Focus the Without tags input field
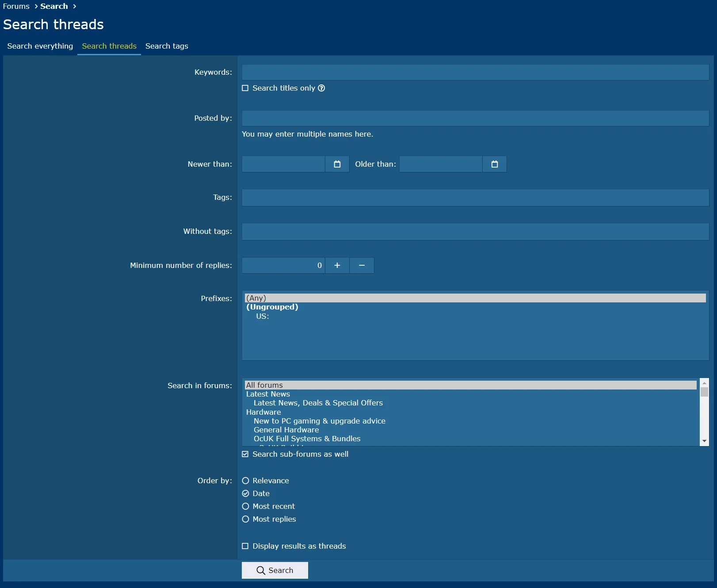 [x=475, y=232]
